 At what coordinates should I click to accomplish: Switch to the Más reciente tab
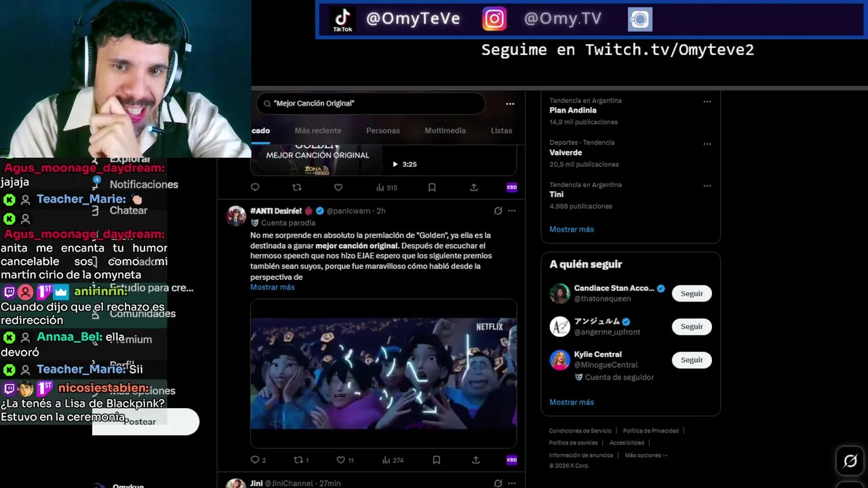click(x=318, y=131)
